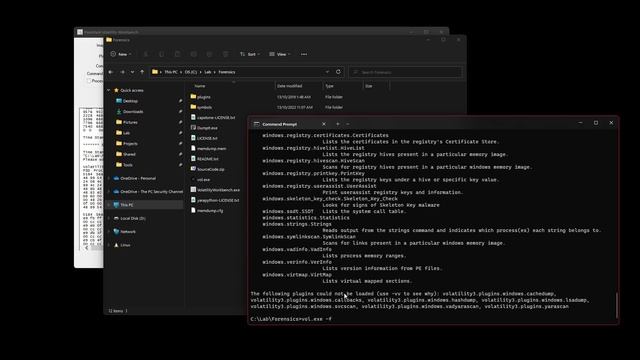Open the Sort dropdown in File Explorer
The width and height of the screenshot is (640, 360).
click(249, 54)
